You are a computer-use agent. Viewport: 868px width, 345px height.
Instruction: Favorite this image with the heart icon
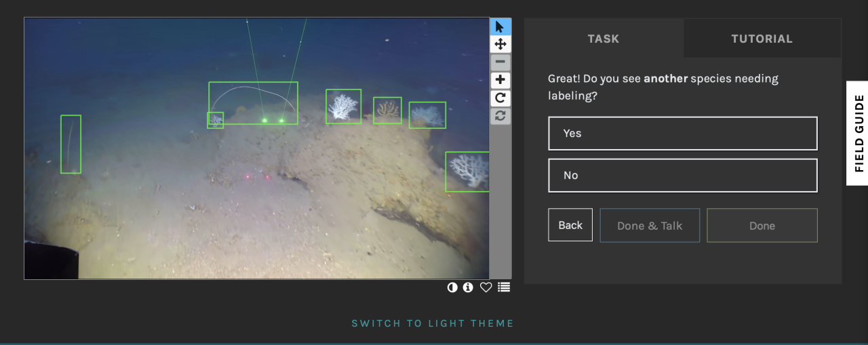point(486,287)
